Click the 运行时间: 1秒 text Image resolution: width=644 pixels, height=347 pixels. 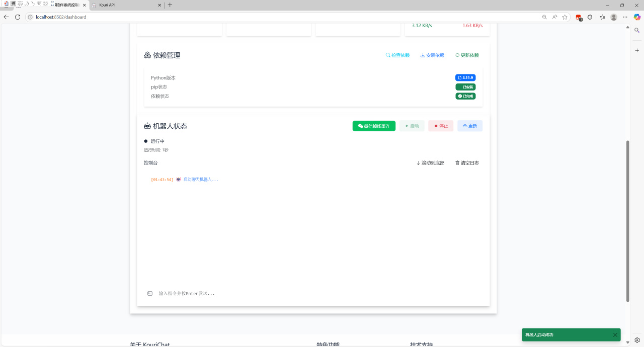156,150
